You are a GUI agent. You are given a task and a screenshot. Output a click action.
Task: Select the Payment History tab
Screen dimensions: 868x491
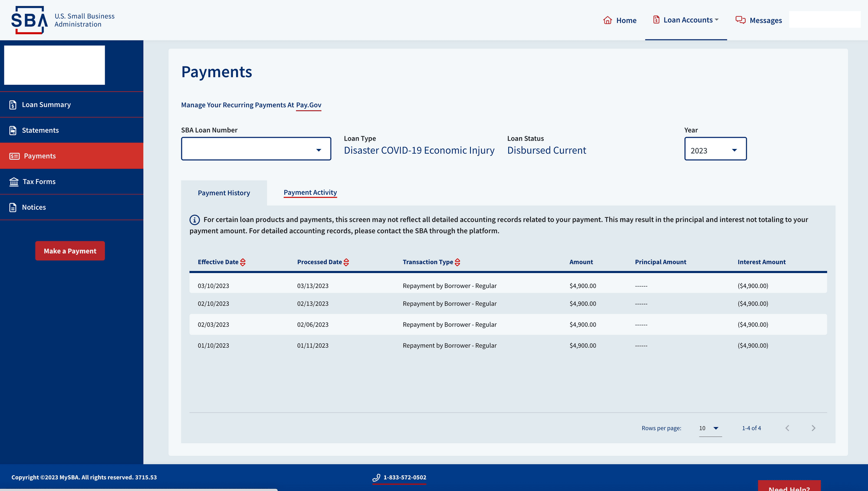coord(224,193)
